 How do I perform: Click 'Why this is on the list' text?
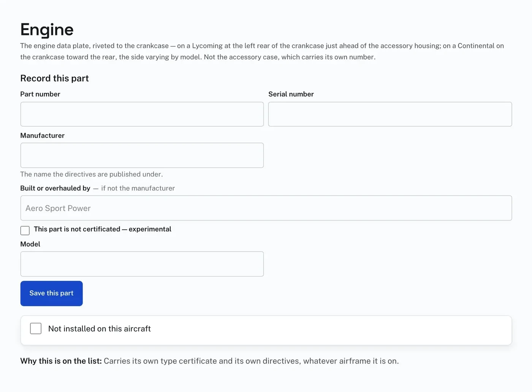coord(61,361)
